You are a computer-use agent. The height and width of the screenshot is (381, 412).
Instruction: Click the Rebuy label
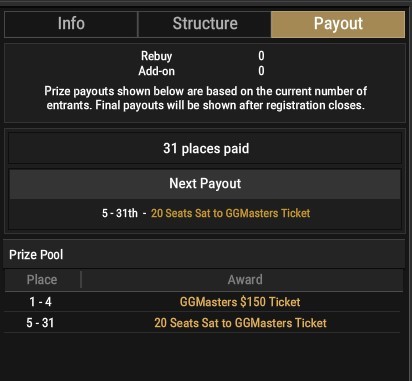click(156, 56)
